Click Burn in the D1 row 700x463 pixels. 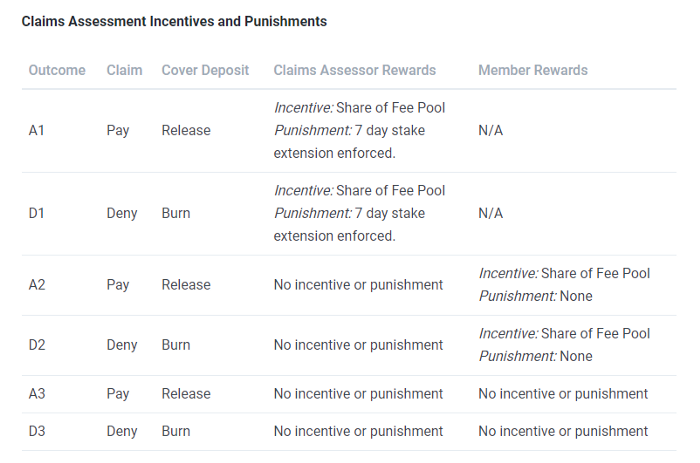176,213
